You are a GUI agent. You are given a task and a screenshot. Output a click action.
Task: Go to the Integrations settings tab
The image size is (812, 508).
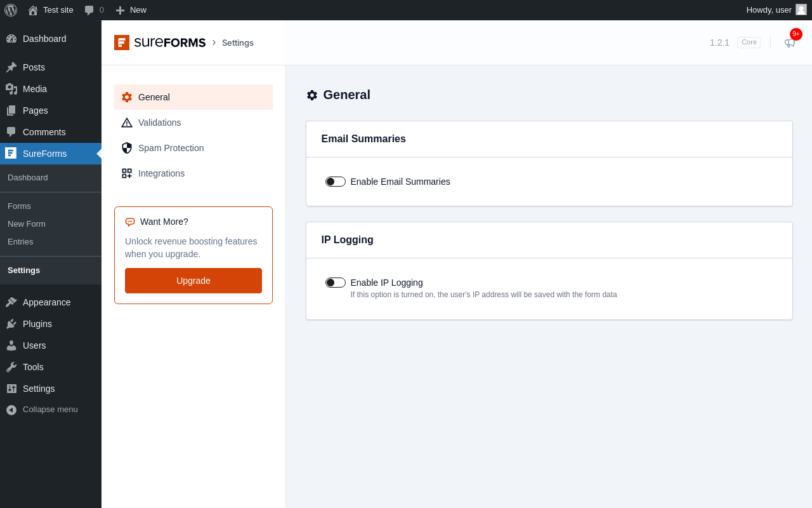[161, 173]
